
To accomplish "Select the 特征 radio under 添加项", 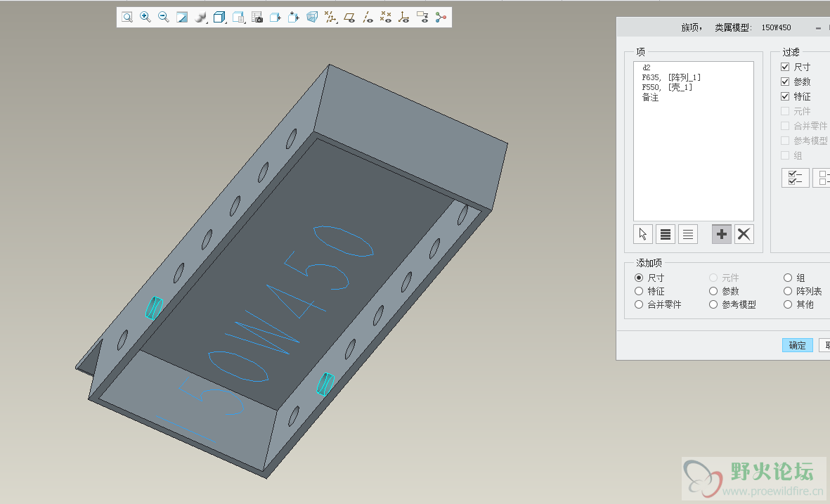I will (639, 291).
